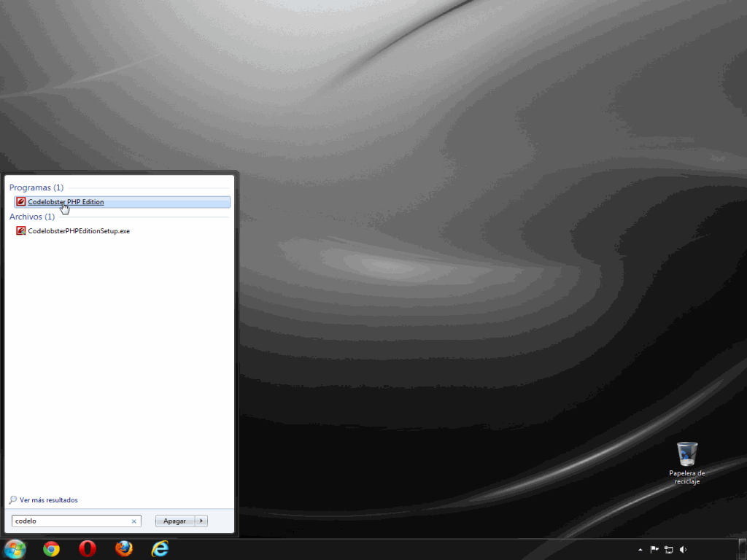
Task: Click the CodelobsterPHPEditionSetup.exe file icon
Action: pos(21,231)
